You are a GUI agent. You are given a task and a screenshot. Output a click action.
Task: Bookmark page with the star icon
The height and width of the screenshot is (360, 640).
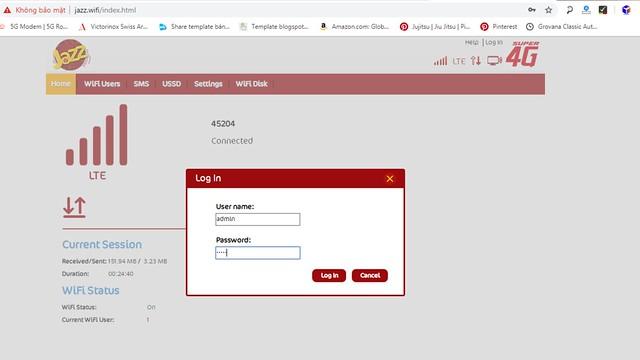tap(549, 10)
